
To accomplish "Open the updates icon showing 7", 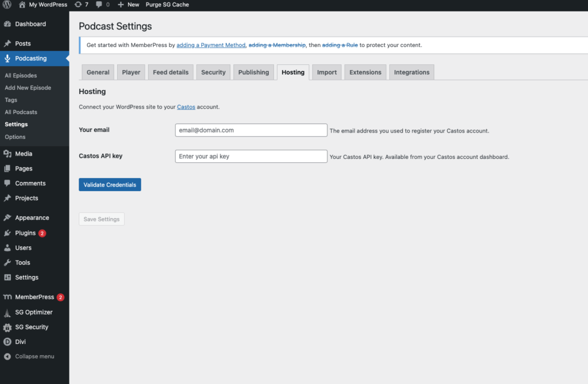I will (x=78, y=5).
